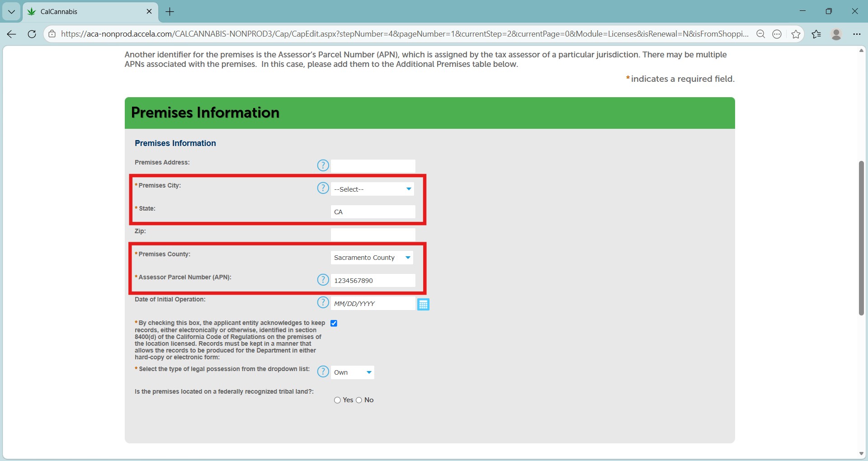This screenshot has height=461, width=868.
Task: Open browser profile avatar
Action: pos(836,34)
